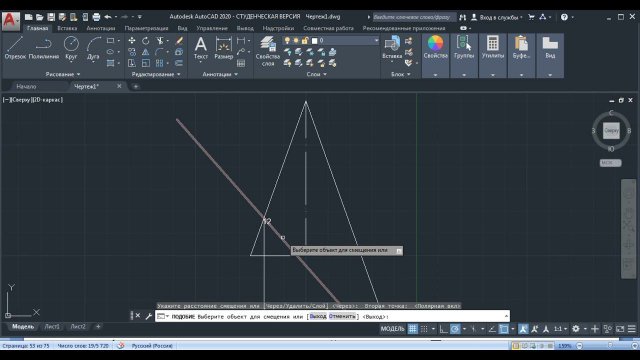Screen dimensions: 640x360
Task: Expand the Рисование panel dropdown
Action: [62, 74]
